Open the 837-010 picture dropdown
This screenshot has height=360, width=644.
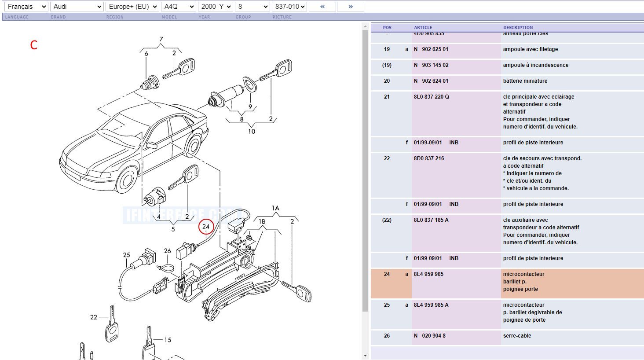pos(289,7)
